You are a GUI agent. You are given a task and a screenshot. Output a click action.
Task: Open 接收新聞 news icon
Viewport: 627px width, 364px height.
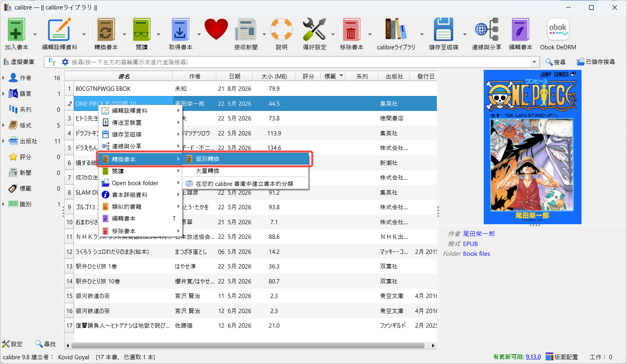coord(246,30)
